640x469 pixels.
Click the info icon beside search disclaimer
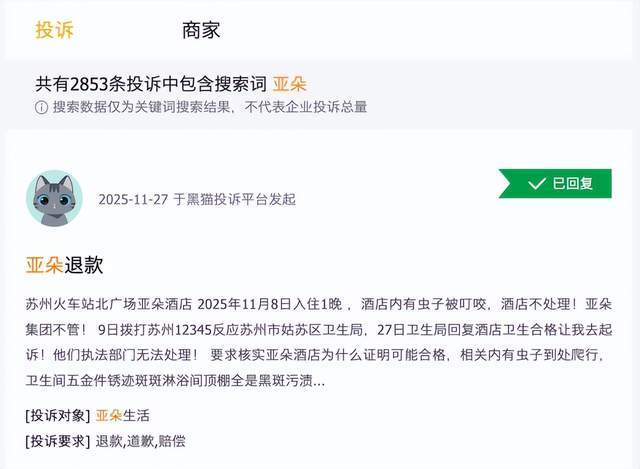(x=41, y=107)
